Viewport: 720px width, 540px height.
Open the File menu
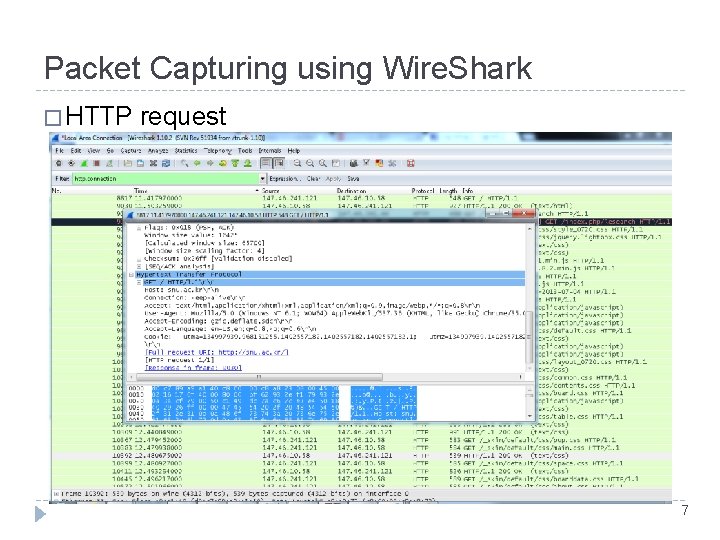point(59,151)
